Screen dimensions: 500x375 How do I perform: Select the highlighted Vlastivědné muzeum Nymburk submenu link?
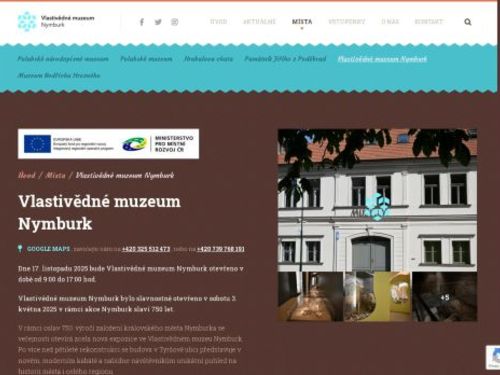point(382,59)
